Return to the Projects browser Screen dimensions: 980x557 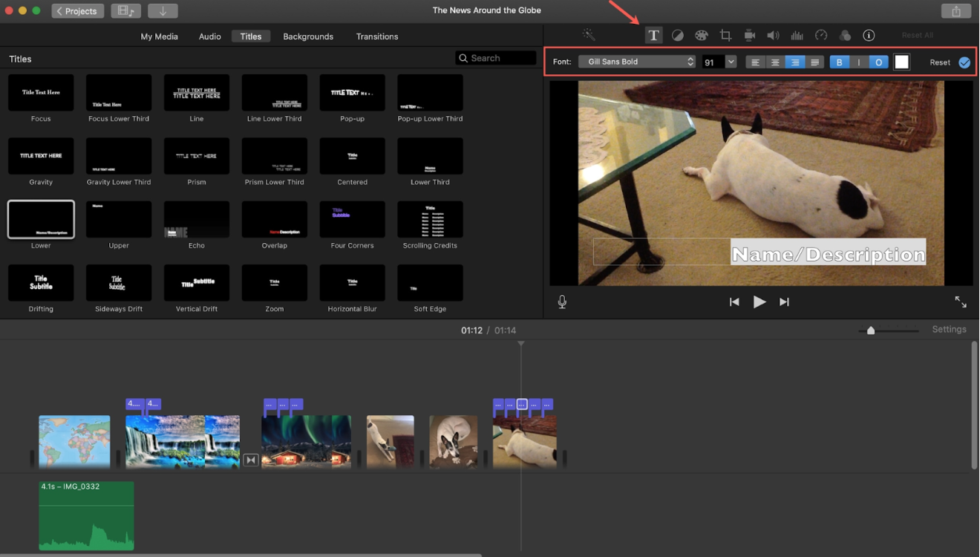click(77, 10)
